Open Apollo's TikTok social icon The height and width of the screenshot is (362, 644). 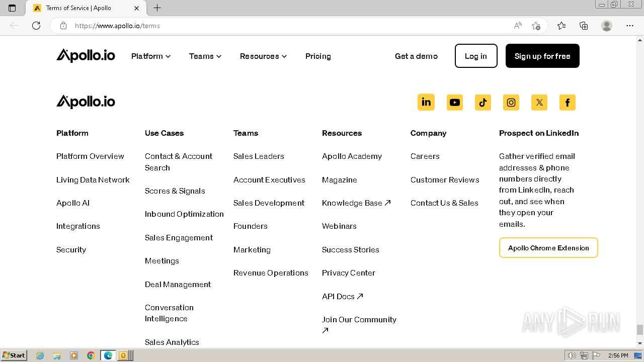[483, 103]
